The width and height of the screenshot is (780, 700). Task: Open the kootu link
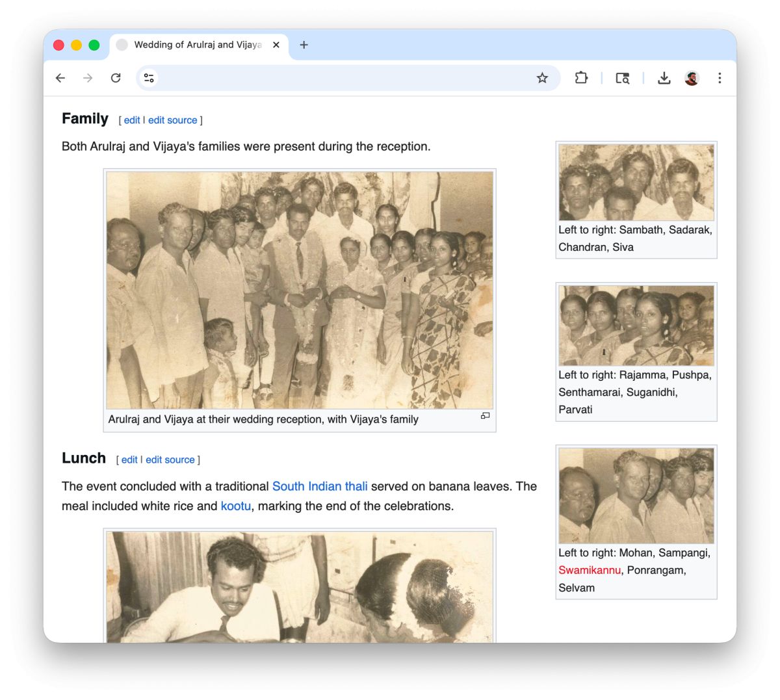235,506
